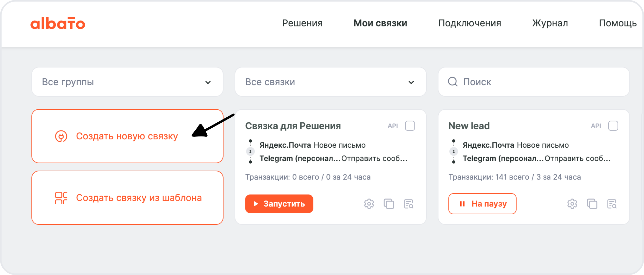This screenshot has width=644, height=275.
Task: Click the Albato logo
Action: 58,24
